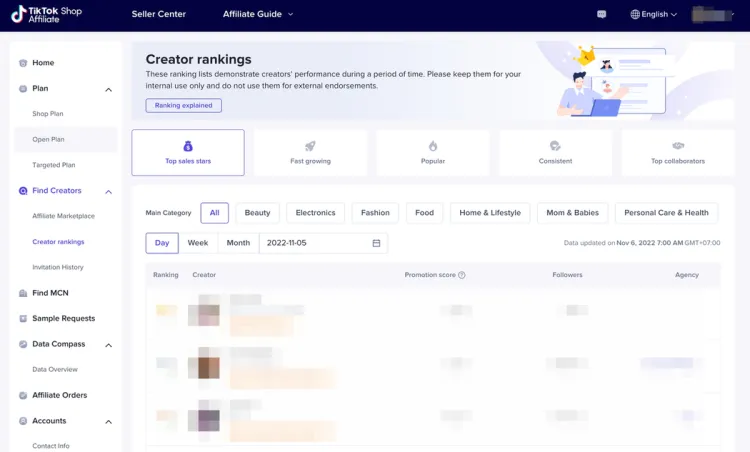Image resolution: width=750 pixels, height=452 pixels.
Task: Select the Popular flame ranking card
Action: point(433,153)
